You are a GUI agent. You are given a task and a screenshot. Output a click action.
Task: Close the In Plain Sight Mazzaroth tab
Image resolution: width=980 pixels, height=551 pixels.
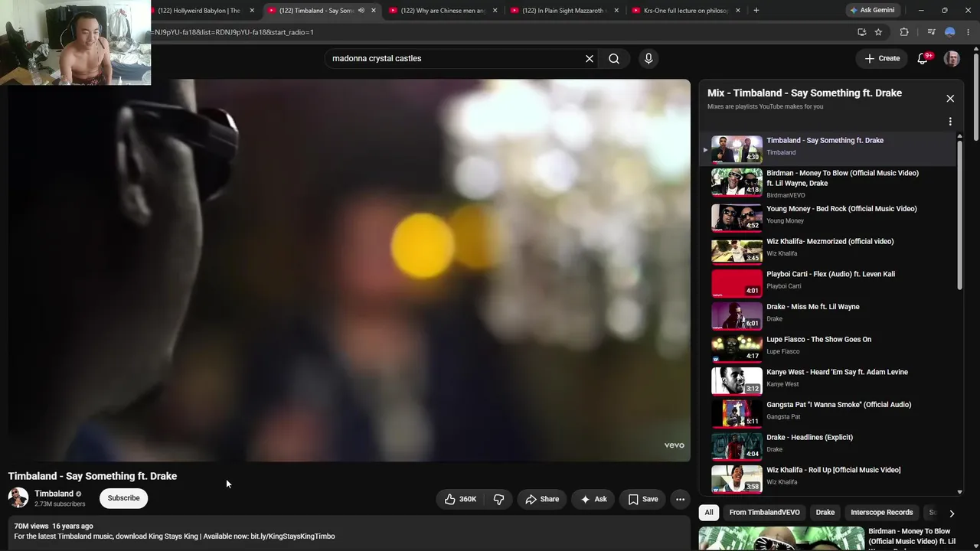pyautogui.click(x=616, y=11)
